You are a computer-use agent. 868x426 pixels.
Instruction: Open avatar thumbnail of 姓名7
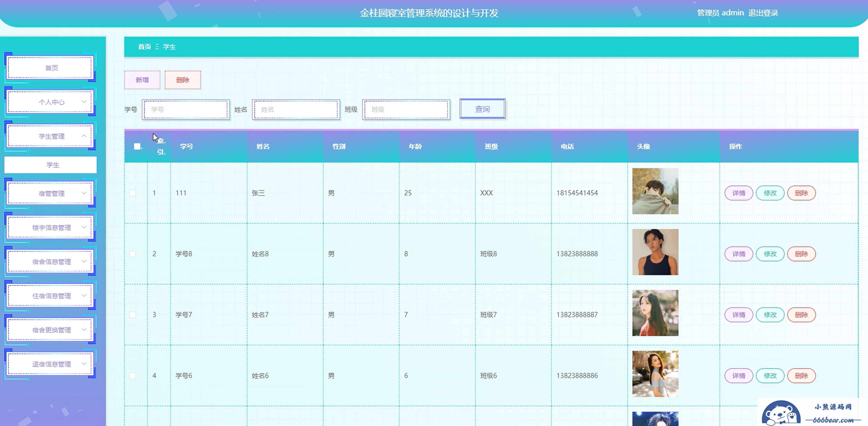point(655,313)
